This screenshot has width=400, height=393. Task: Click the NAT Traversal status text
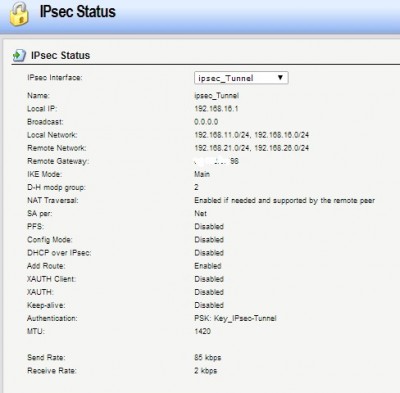pos(284,200)
